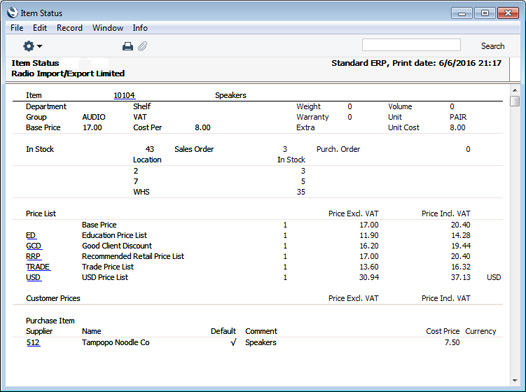Click the Customer Prices heading

tap(53, 298)
